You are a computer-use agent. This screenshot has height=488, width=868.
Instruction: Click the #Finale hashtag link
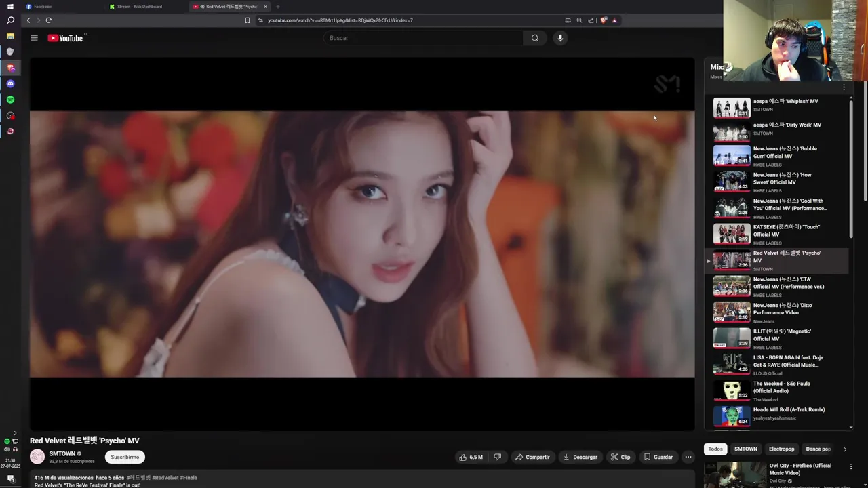pos(189,478)
